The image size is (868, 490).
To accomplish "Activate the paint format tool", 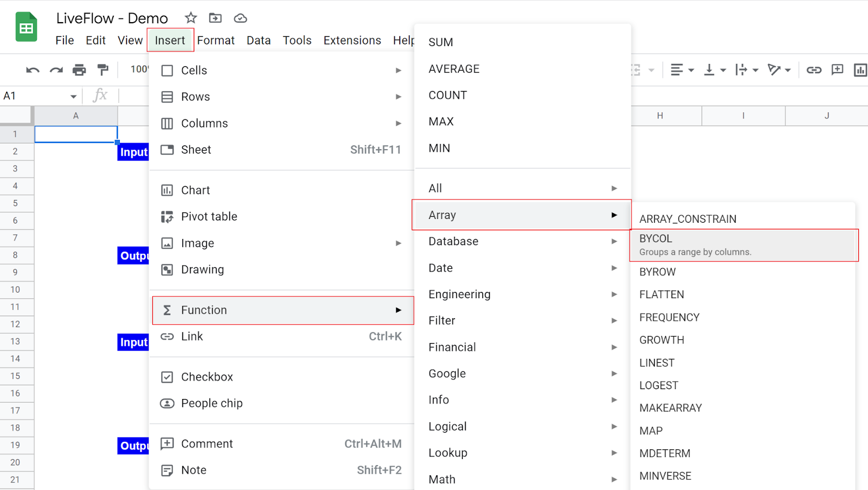I will tap(103, 70).
